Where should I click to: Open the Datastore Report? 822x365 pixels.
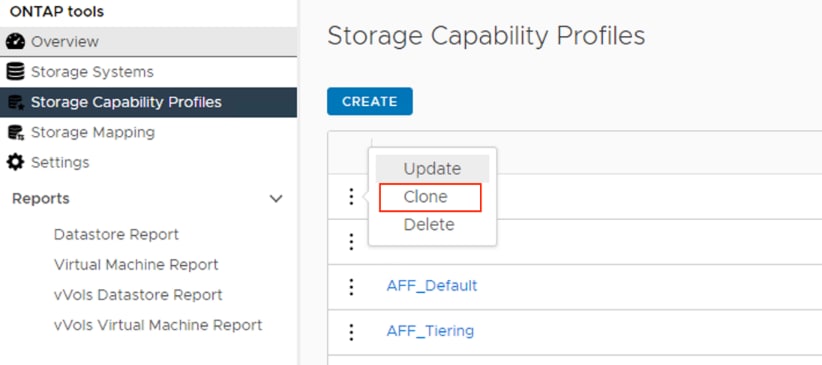(116, 234)
